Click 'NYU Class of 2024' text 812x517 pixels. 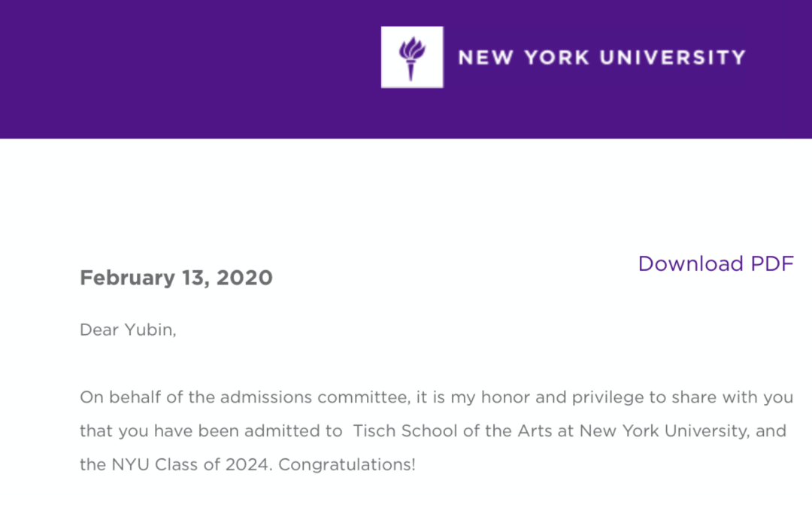(190, 464)
